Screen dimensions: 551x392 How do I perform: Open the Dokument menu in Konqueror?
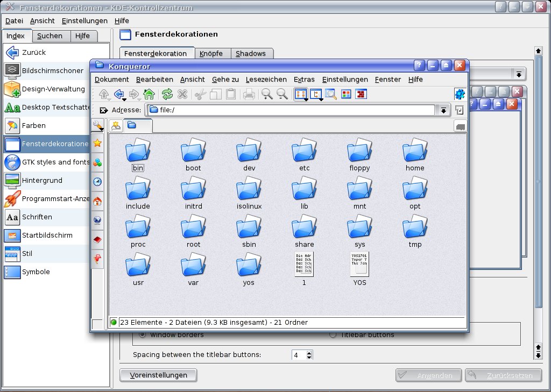[x=112, y=80]
